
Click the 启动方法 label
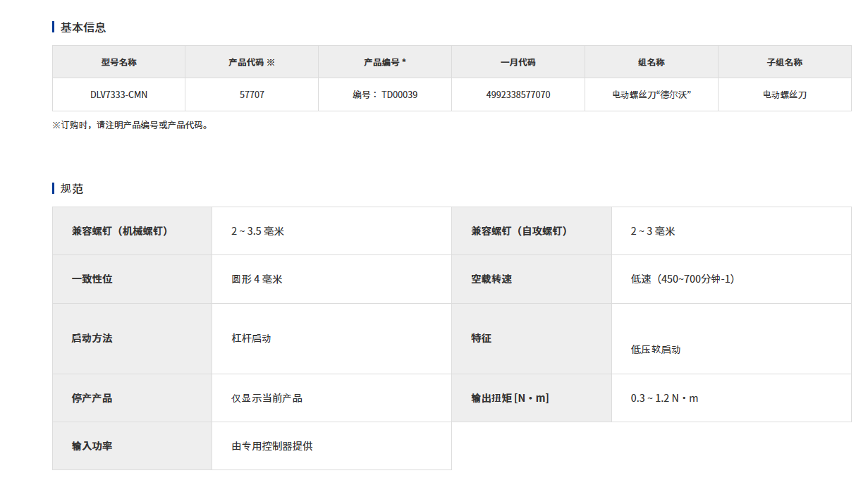(x=92, y=338)
